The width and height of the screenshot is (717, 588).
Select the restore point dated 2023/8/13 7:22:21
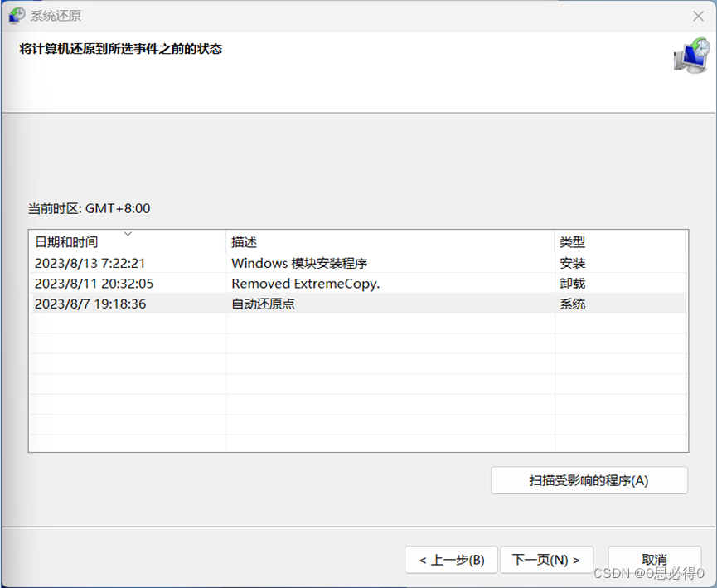358,263
